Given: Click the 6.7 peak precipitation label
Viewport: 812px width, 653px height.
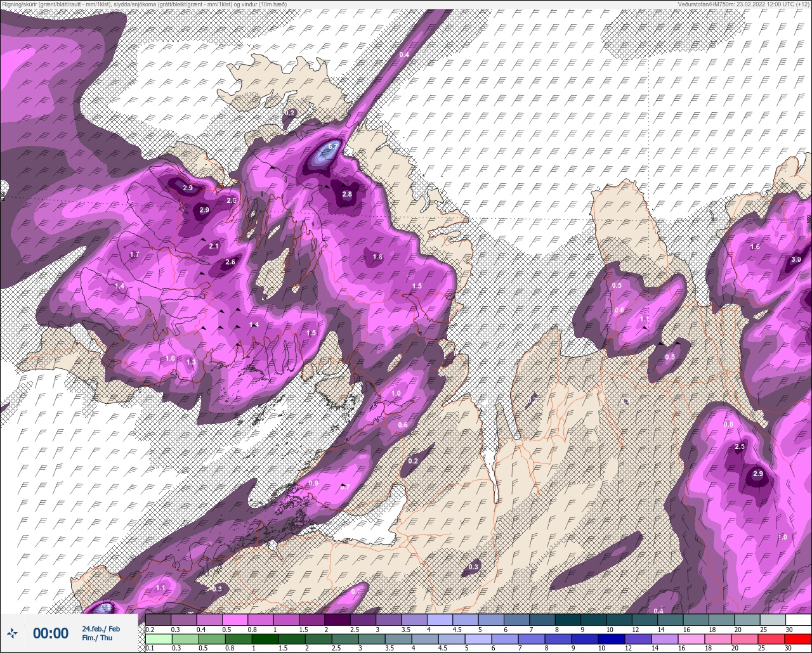Looking at the screenshot, I should (334, 147).
